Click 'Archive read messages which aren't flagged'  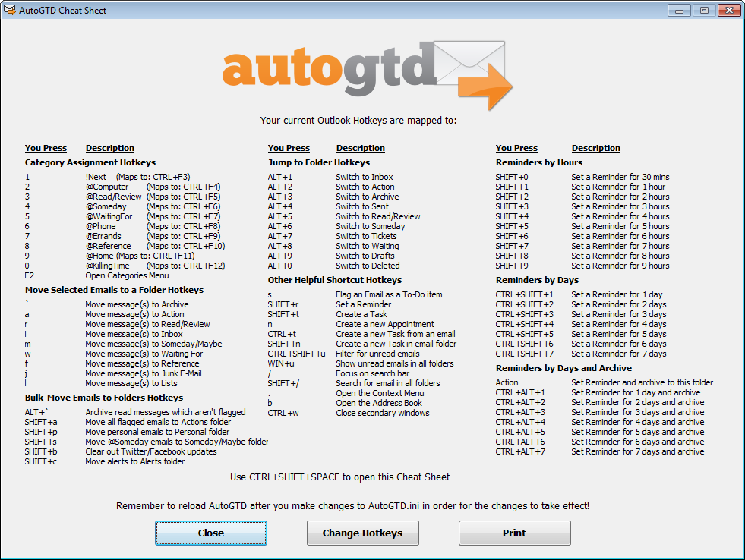pyautogui.click(x=166, y=412)
